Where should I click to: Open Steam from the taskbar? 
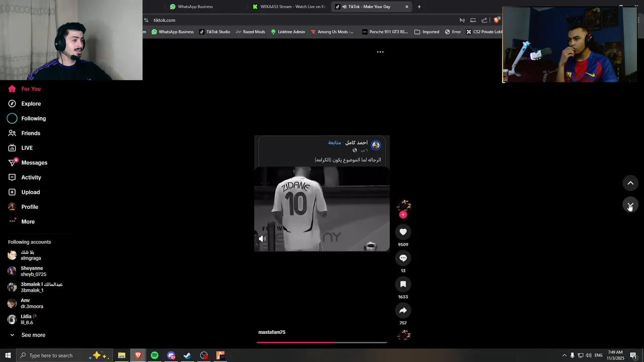[x=187, y=355]
